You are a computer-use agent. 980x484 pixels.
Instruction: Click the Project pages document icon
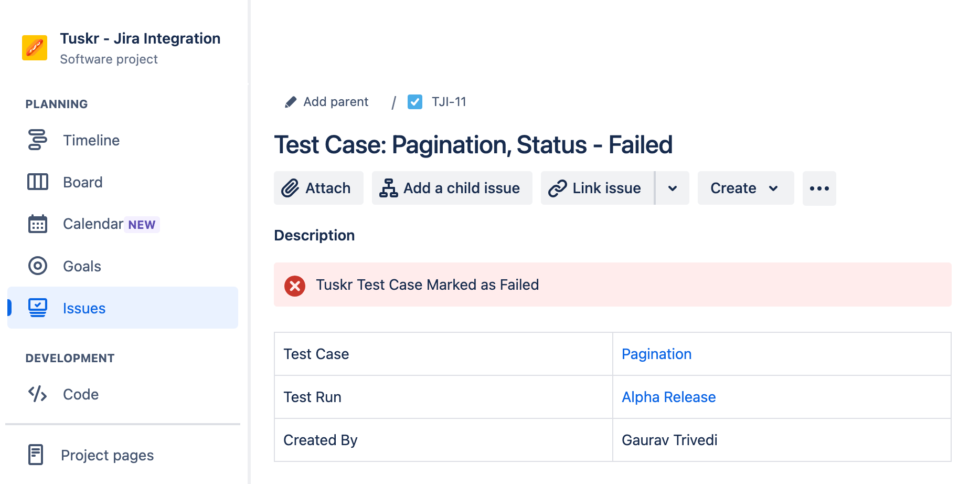point(36,455)
